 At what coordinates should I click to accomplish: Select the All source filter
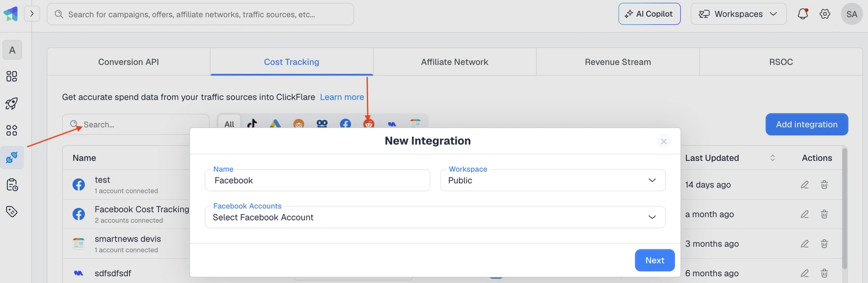click(x=229, y=124)
